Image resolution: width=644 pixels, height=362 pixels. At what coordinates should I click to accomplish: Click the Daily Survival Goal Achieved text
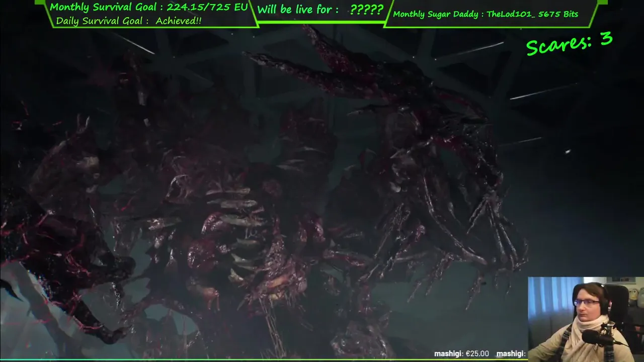tap(129, 21)
